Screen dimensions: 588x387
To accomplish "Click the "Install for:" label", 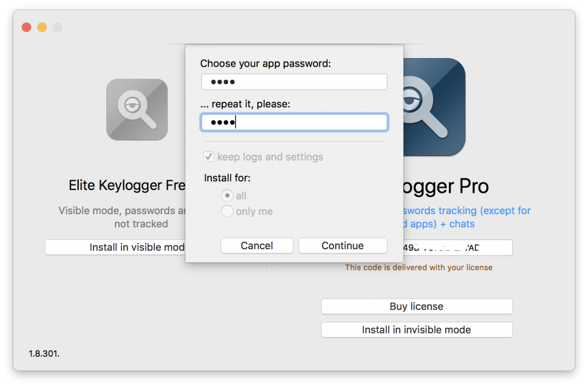I will 227,178.
